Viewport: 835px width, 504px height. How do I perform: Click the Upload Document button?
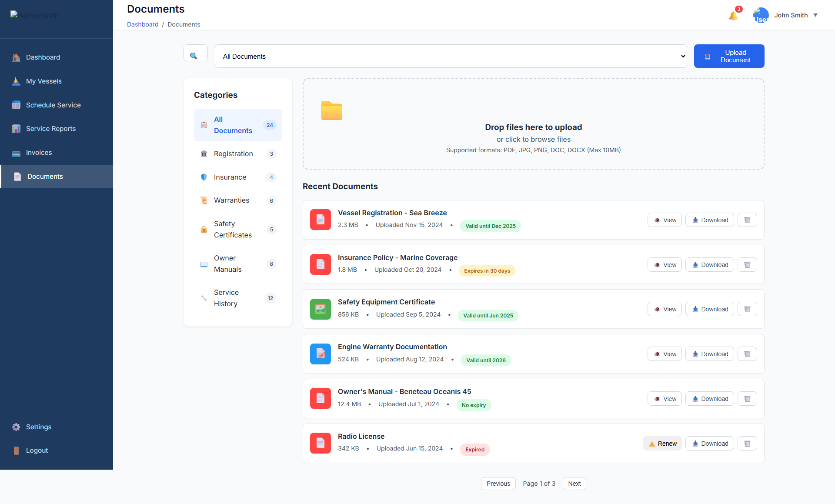tap(729, 56)
